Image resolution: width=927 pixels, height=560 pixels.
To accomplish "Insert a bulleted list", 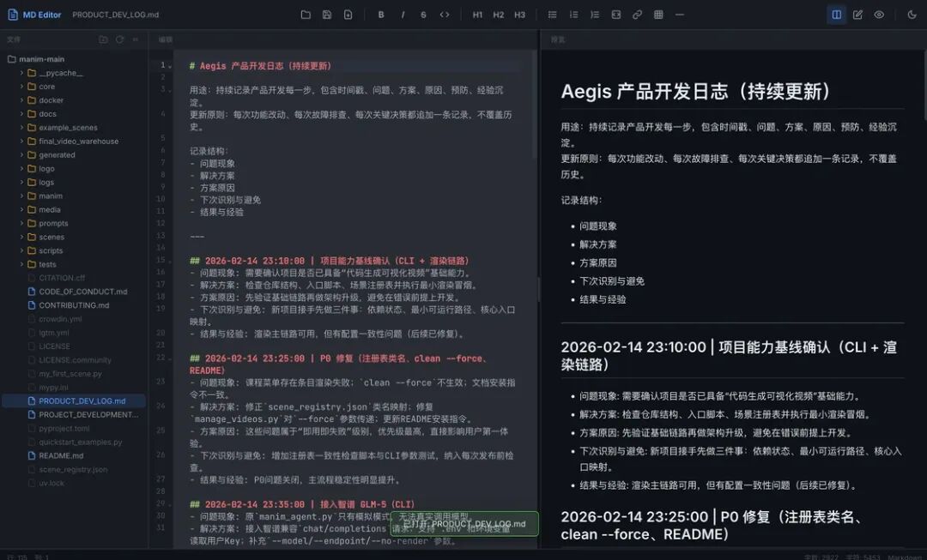I will 552,15.
